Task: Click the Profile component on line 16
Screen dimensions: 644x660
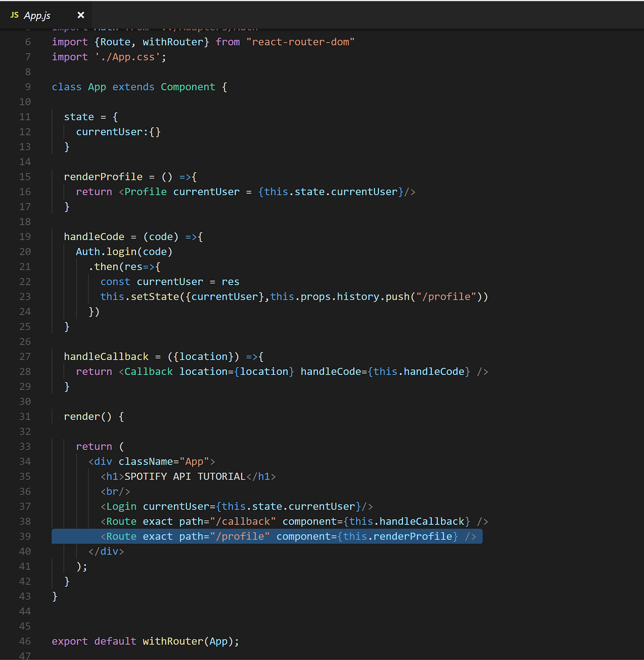Action: [x=145, y=191]
